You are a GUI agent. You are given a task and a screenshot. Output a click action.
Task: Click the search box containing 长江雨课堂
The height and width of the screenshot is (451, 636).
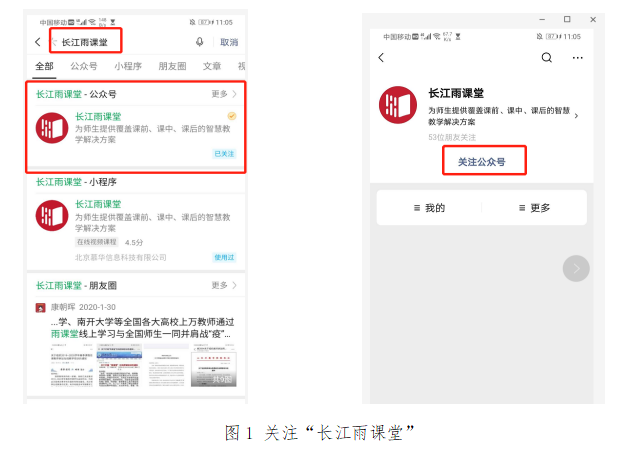[86, 41]
